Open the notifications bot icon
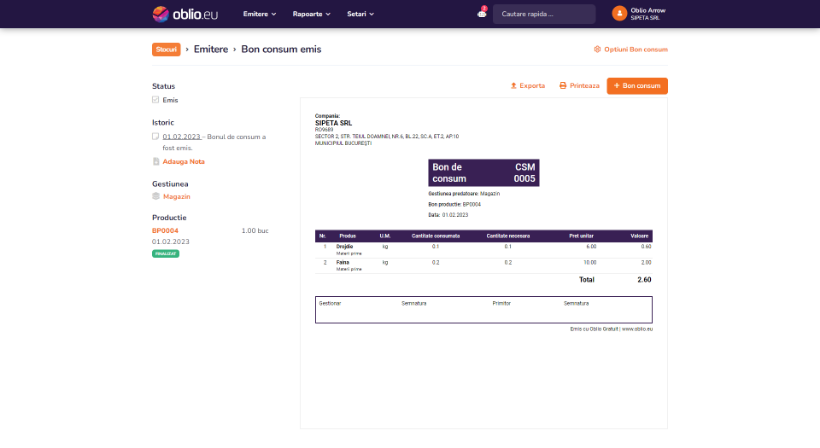The width and height of the screenshot is (820, 448). (482, 14)
